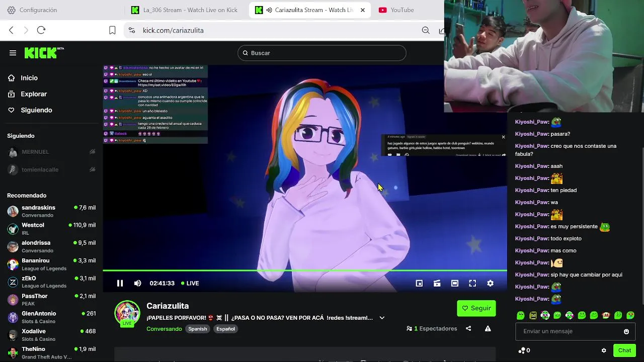Click Kiyoshi_Paw on 'todo exploto' message
This screenshot has width=644, height=362.
point(532,238)
